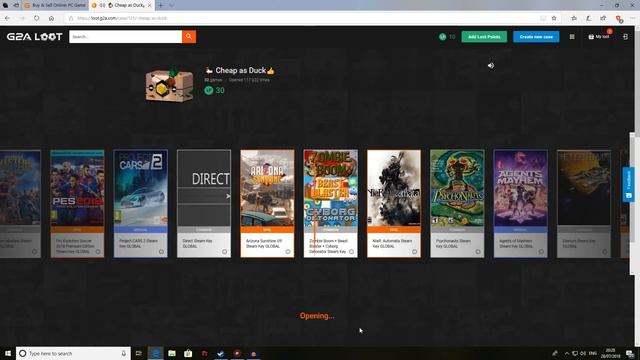Click info circle on Zombie Boom card

click(x=351, y=252)
